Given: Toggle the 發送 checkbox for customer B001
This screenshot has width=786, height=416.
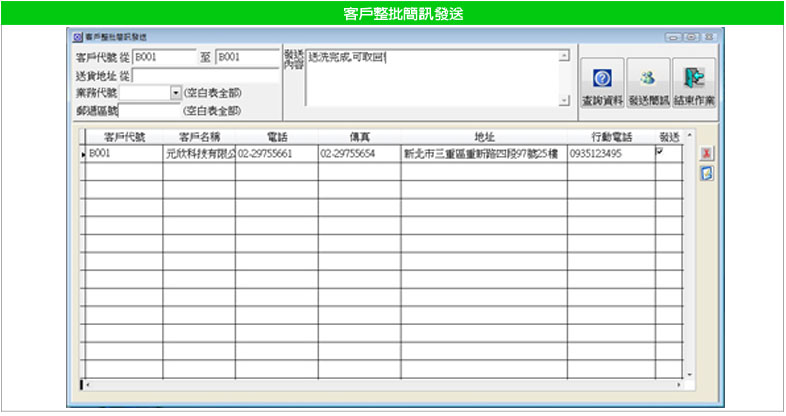Looking at the screenshot, I should tap(659, 151).
